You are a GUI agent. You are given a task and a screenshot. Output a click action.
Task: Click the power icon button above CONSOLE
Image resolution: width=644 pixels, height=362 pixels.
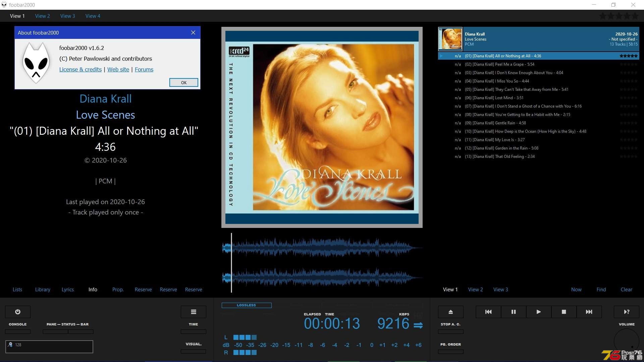[x=18, y=312]
